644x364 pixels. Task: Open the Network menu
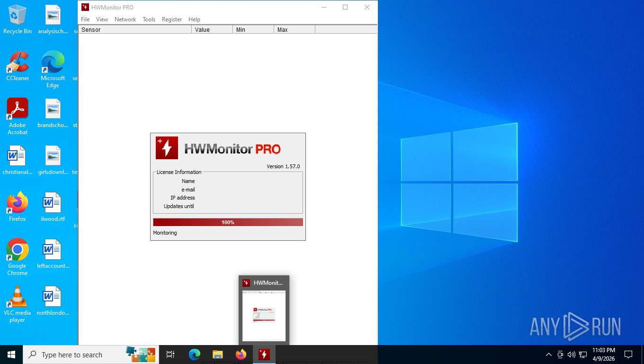pos(125,19)
